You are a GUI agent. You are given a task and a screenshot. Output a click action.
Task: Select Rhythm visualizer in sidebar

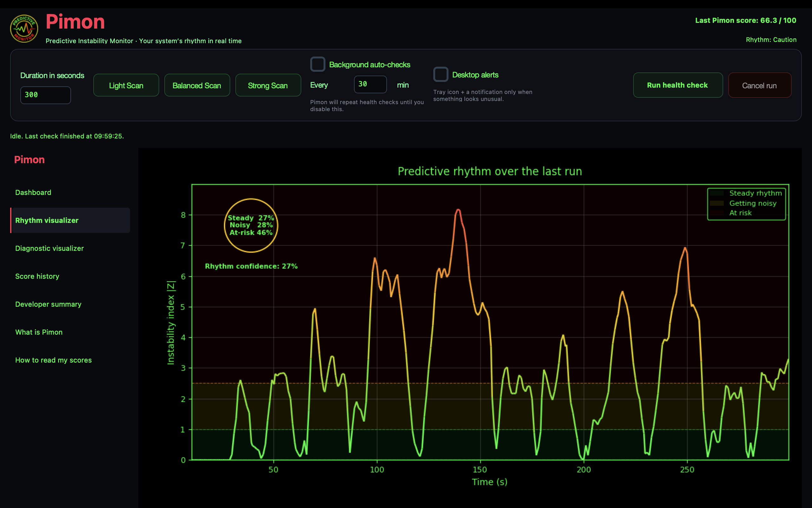coord(70,220)
